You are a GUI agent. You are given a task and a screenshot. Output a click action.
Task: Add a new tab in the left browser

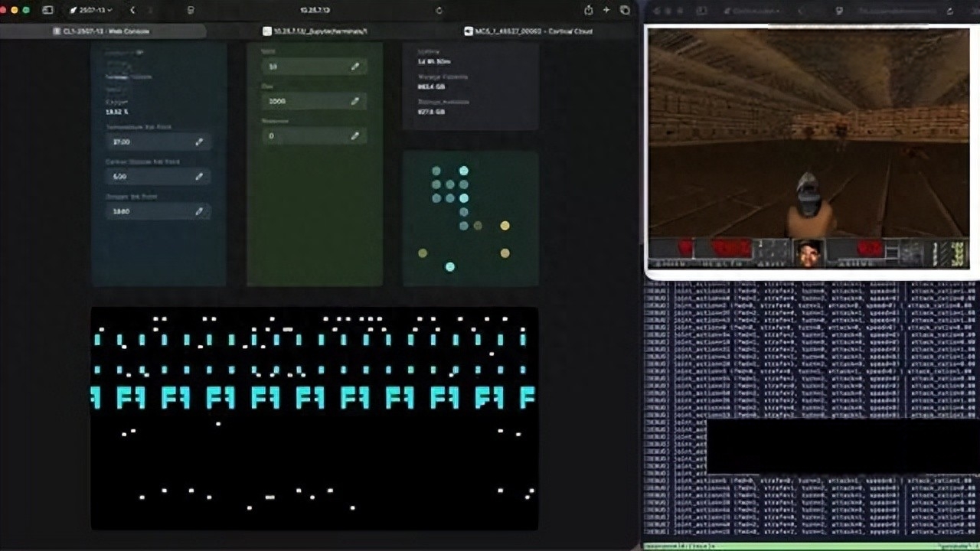(606, 10)
